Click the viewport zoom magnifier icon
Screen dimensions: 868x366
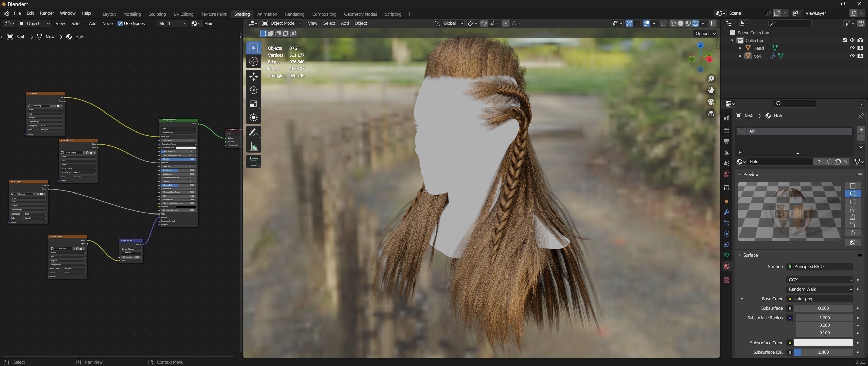click(x=711, y=79)
